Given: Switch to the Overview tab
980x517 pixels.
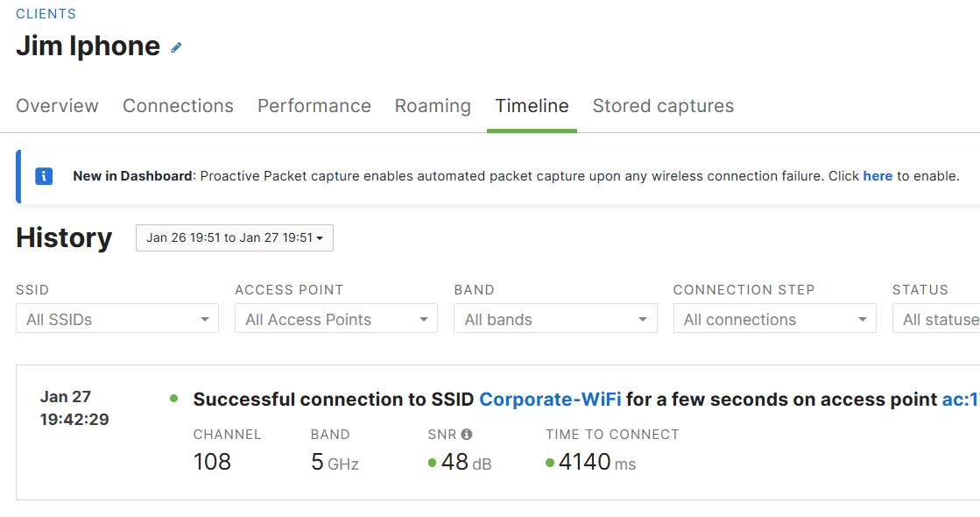Looking at the screenshot, I should 58,106.
